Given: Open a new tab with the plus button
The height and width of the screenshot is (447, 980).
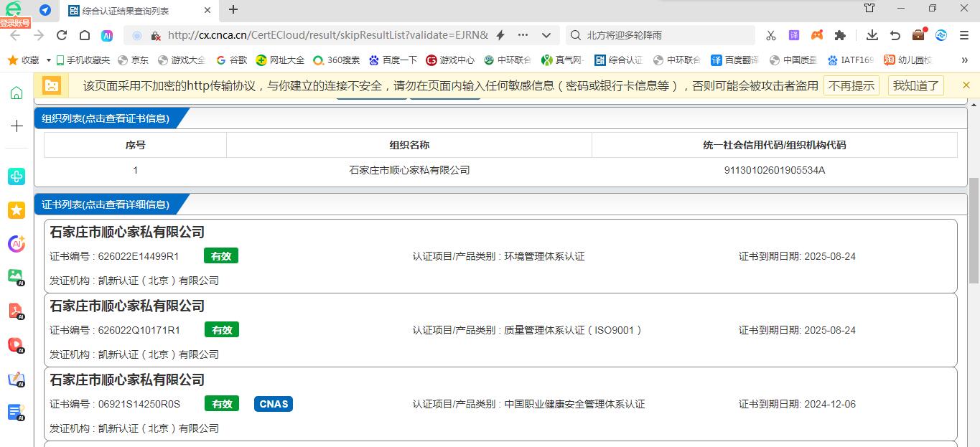Looking at the screenshot, I should [233, 9].
